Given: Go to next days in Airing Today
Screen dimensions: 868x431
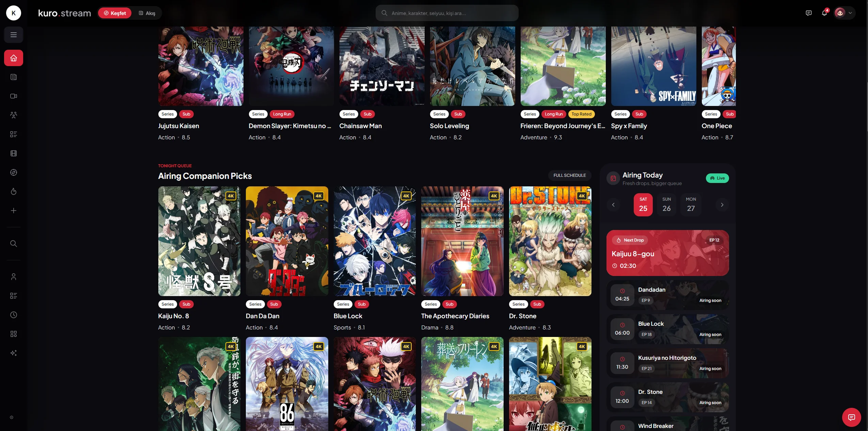Looking at the screenshot, I should [722, 205].
